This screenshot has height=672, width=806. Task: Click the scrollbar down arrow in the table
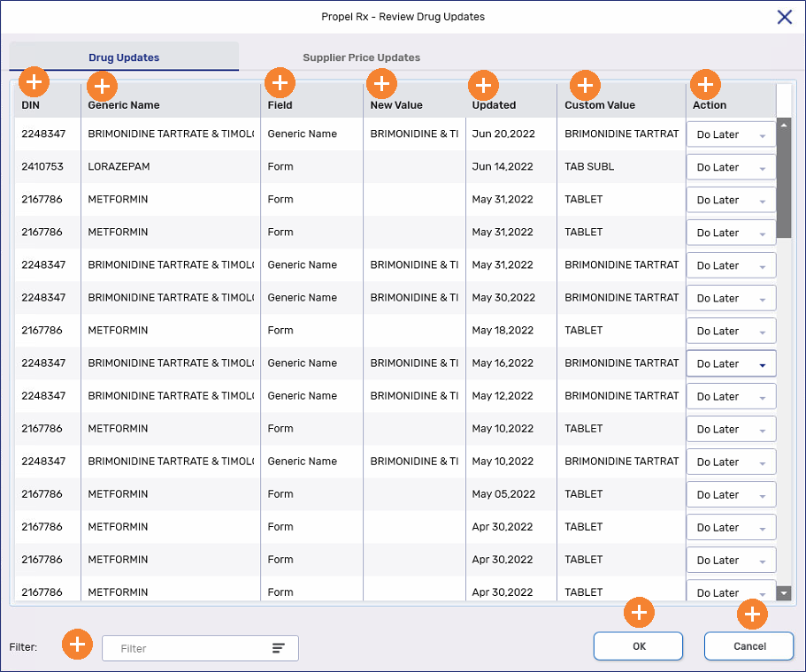coord(783,592)
